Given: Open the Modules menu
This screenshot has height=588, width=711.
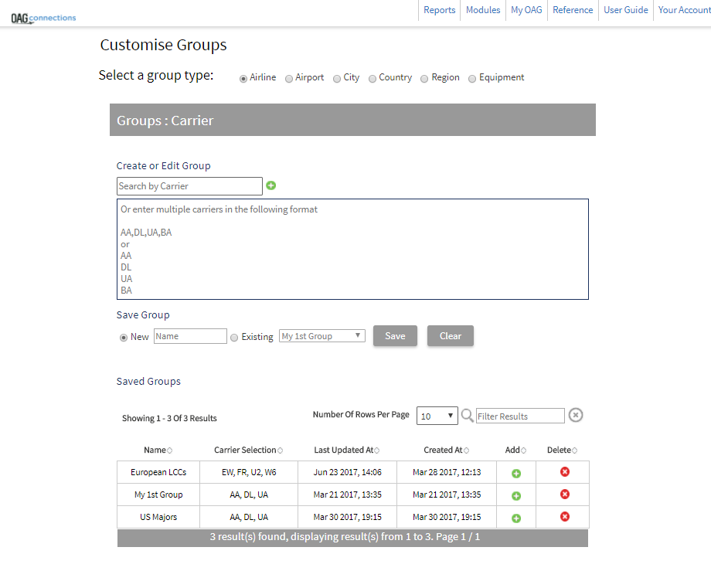Looking at the screenshot, I should tap(483, 10).
